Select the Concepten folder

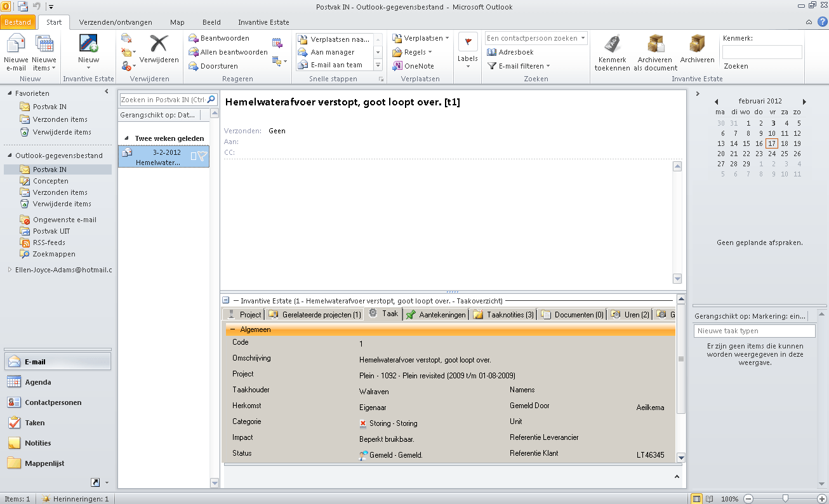click(51, 181)
